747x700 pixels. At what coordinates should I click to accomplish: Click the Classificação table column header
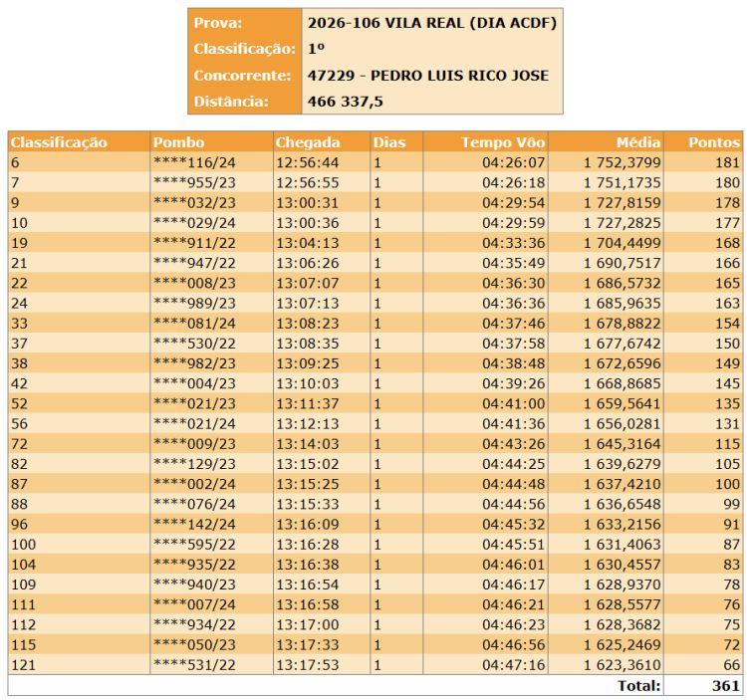[59, 142]
